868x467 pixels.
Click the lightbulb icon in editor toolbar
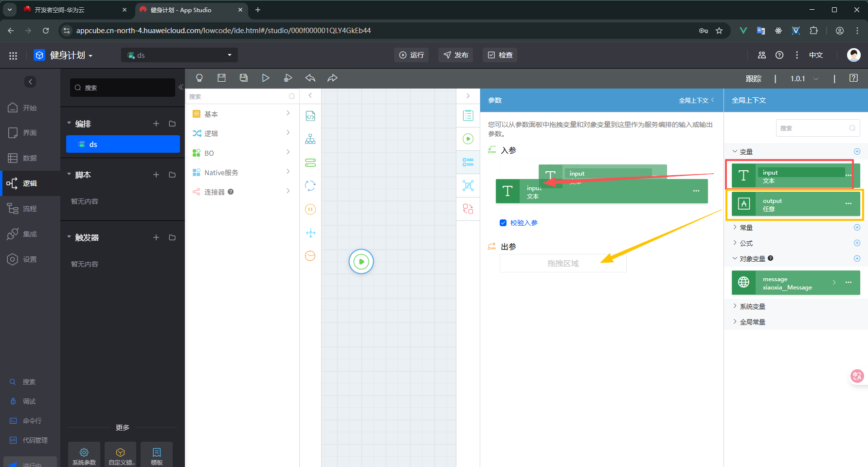[x=199, y=78]
